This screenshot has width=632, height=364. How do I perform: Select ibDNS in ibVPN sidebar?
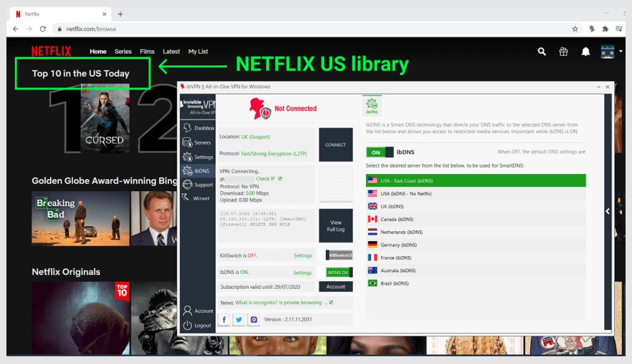[x=198, y=171]
